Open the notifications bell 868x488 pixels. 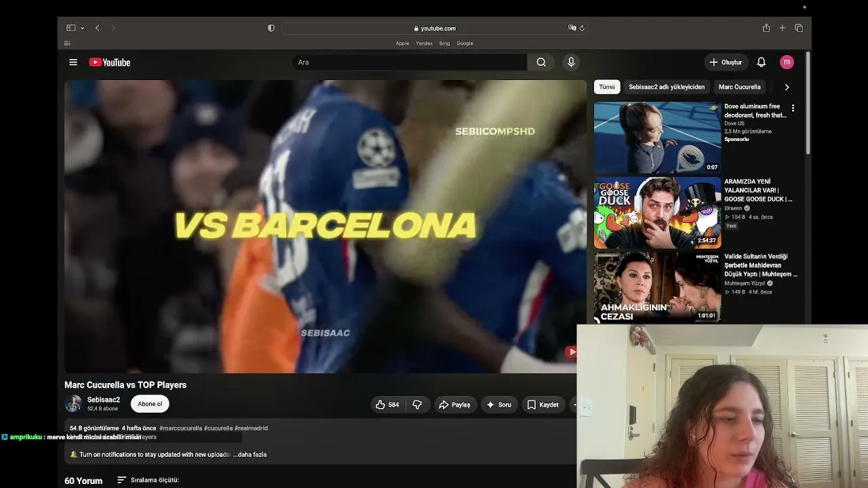tap(762, 62)
